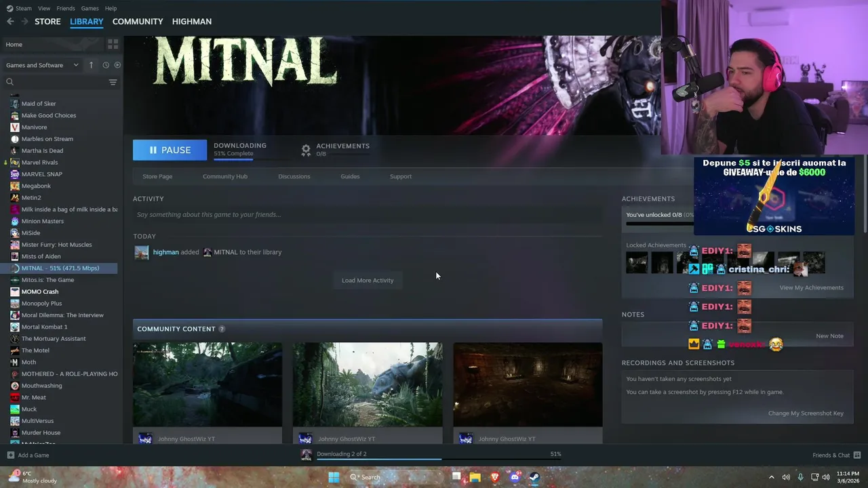This screenshot has height=488, width=868.
Task: Click the Load More Activity button
Action: coord(368,280)
